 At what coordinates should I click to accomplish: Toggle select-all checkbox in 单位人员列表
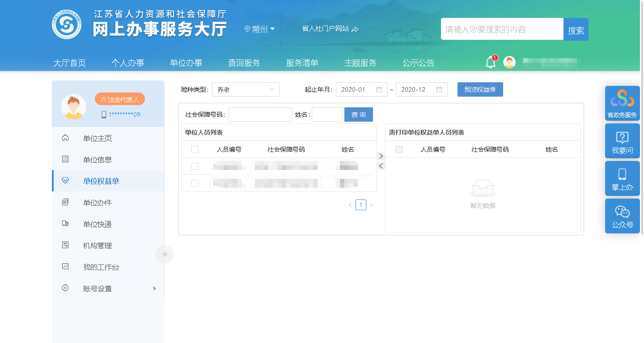(x=195, y=149)
